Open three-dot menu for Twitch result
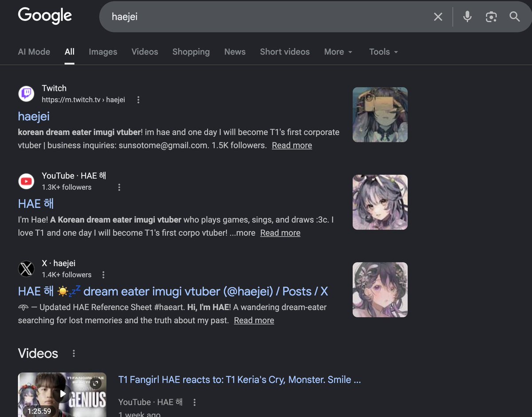532x417 pixels. point(138,100)
